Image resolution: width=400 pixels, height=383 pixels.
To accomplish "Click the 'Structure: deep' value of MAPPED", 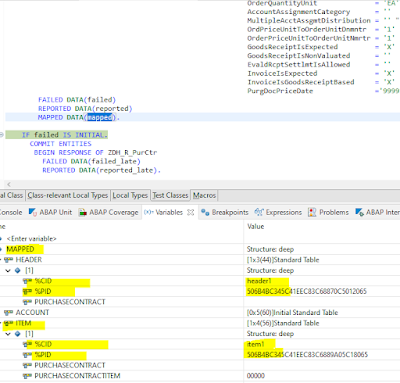I will (x=270, y=249).
